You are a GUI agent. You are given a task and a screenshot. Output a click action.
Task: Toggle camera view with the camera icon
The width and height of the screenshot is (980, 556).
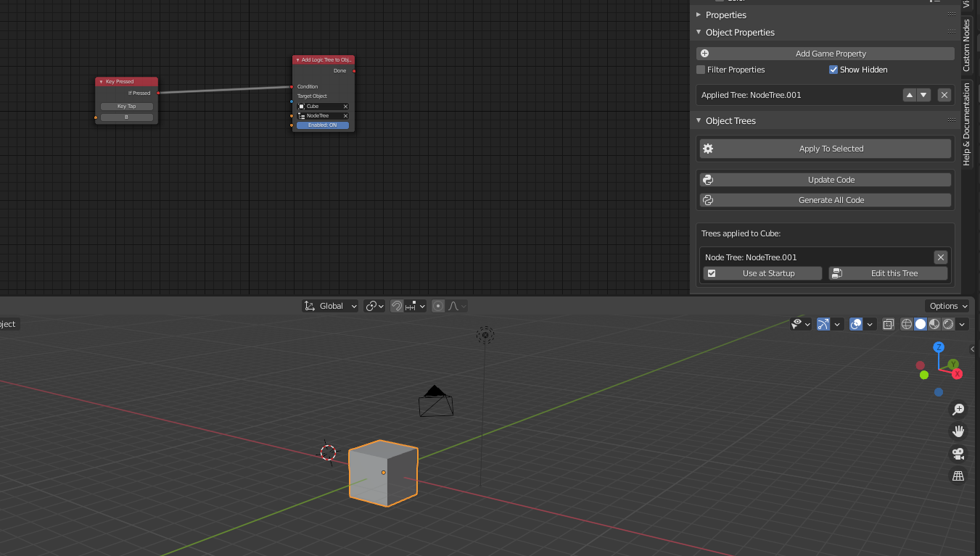[x=958, y=454]
